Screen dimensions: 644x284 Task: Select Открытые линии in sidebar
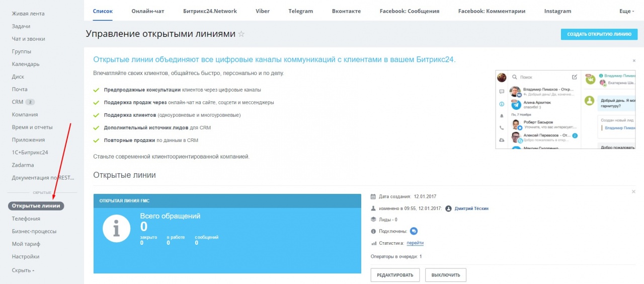click(36, 206)
